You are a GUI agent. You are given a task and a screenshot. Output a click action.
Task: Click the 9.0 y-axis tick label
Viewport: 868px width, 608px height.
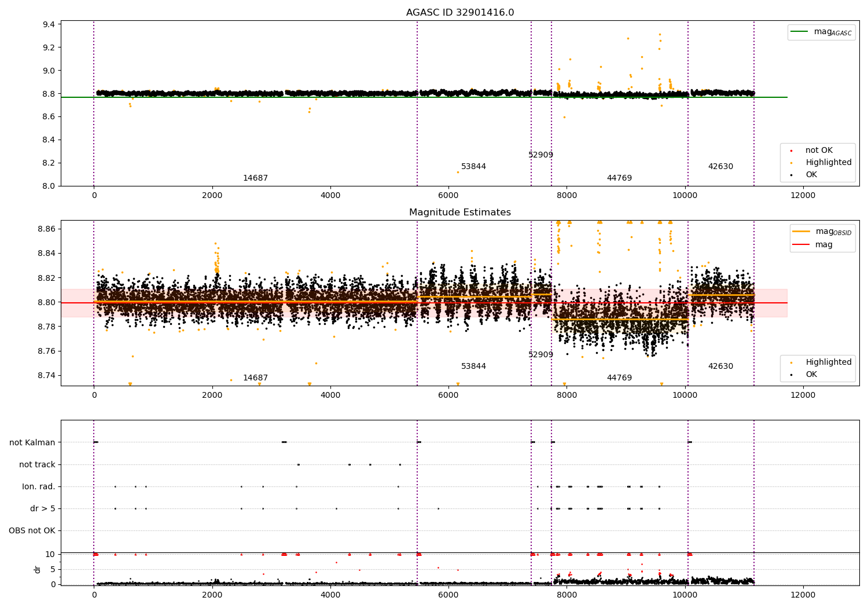coord(49,71)
